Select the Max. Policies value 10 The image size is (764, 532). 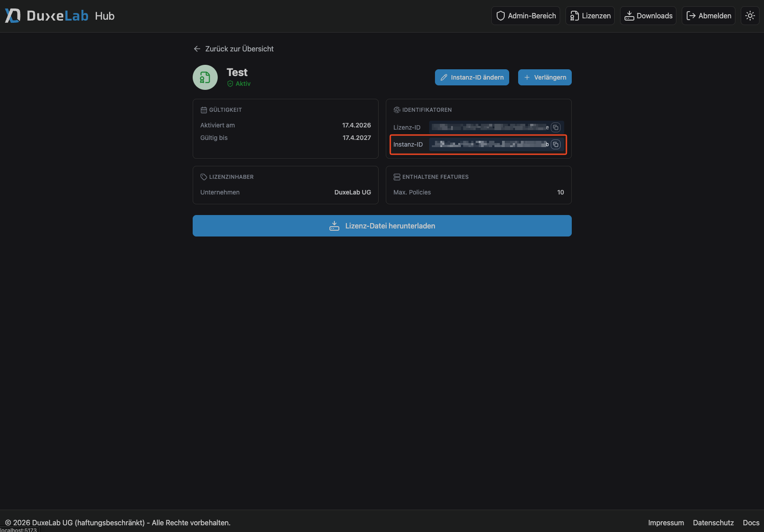click(561, 192)
